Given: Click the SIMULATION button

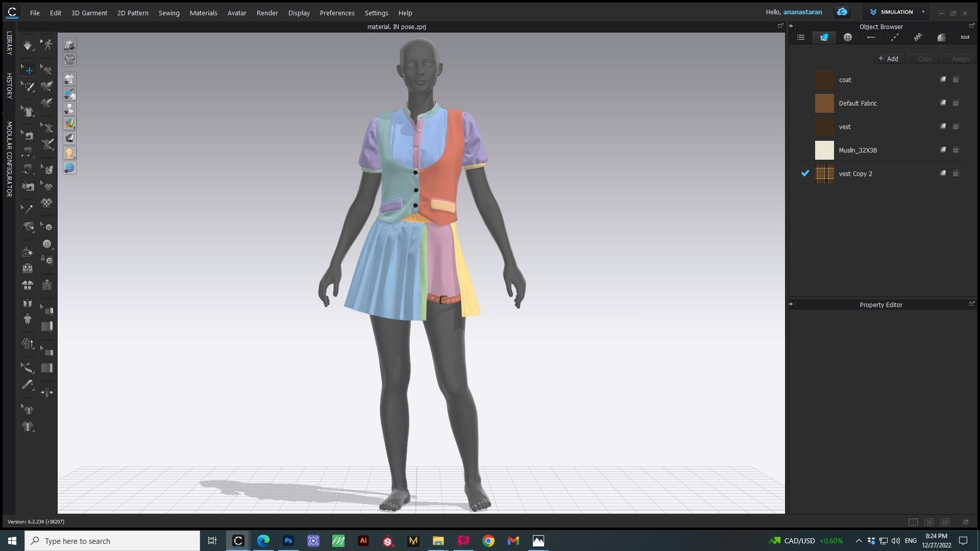Looking at the screenshot, I should coord(896,12).
